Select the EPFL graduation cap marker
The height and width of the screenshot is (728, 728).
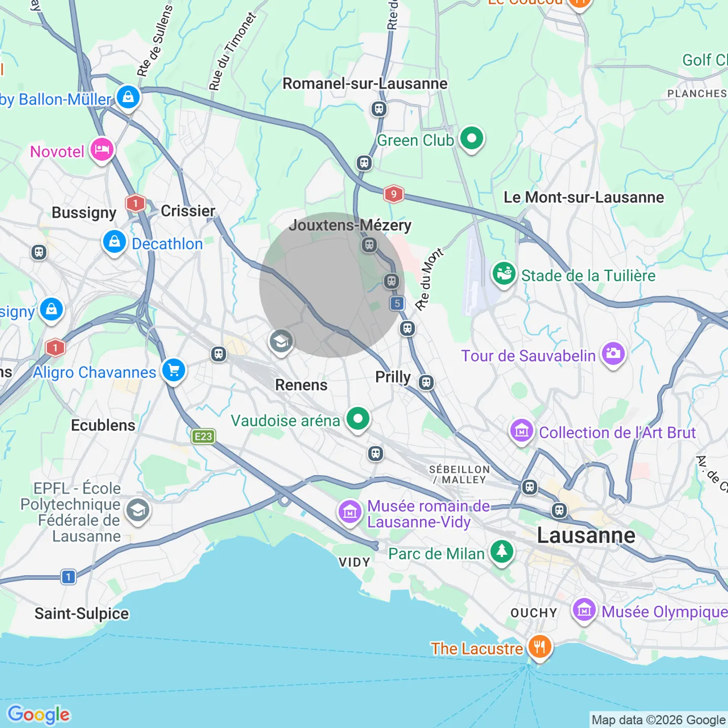138,511
